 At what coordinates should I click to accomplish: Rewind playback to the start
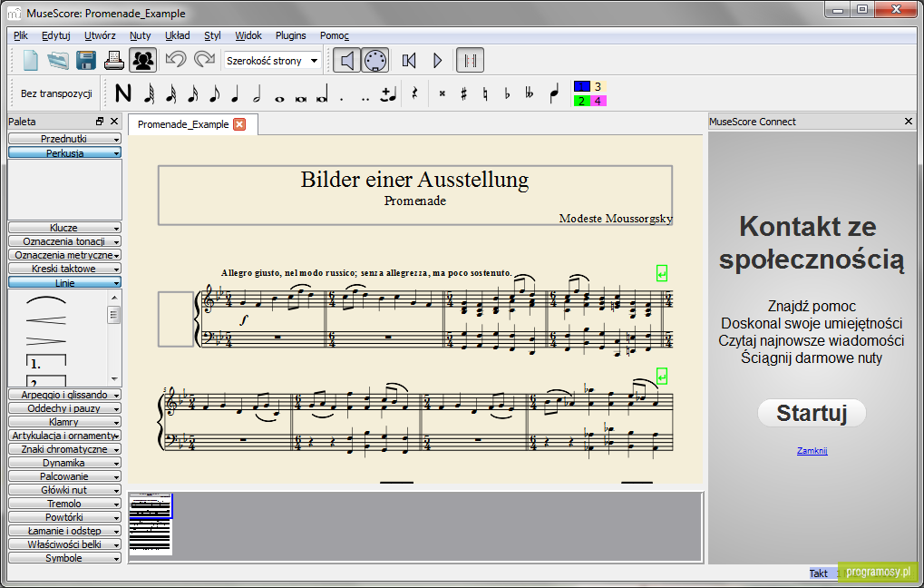point(409,60)
